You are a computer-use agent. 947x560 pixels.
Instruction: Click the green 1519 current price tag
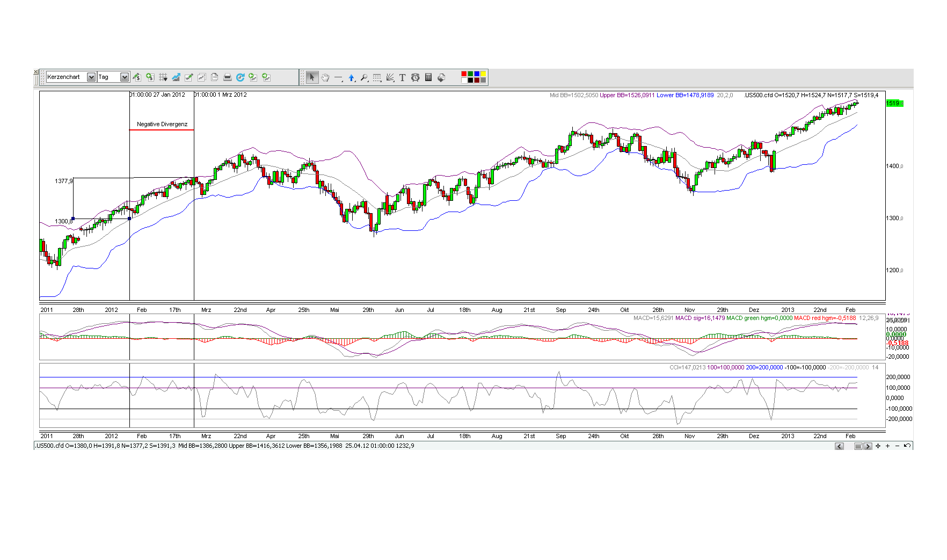coord(894,103)
